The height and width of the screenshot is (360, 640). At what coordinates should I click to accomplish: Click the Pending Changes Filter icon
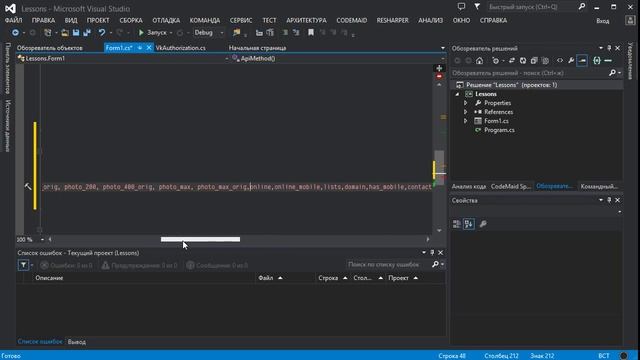tap(496, 61)
